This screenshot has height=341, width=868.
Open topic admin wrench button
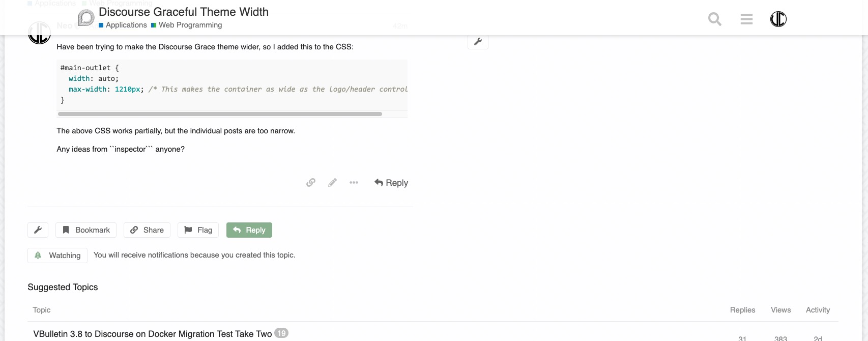point(38,230)
